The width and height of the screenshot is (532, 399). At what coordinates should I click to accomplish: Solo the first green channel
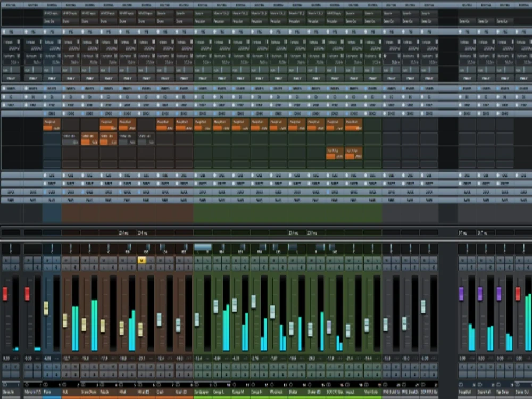pyautogui.click(x=206, y=260)
